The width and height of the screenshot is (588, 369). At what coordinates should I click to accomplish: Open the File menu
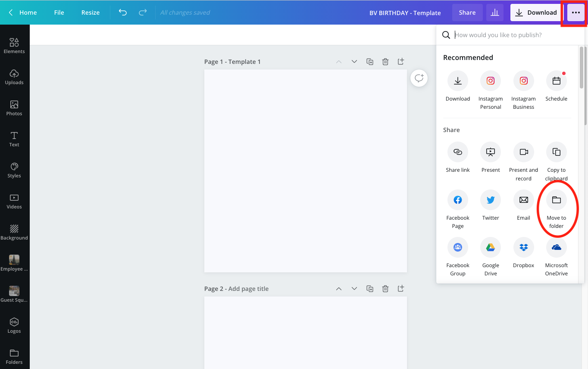[x=59, y=13]
